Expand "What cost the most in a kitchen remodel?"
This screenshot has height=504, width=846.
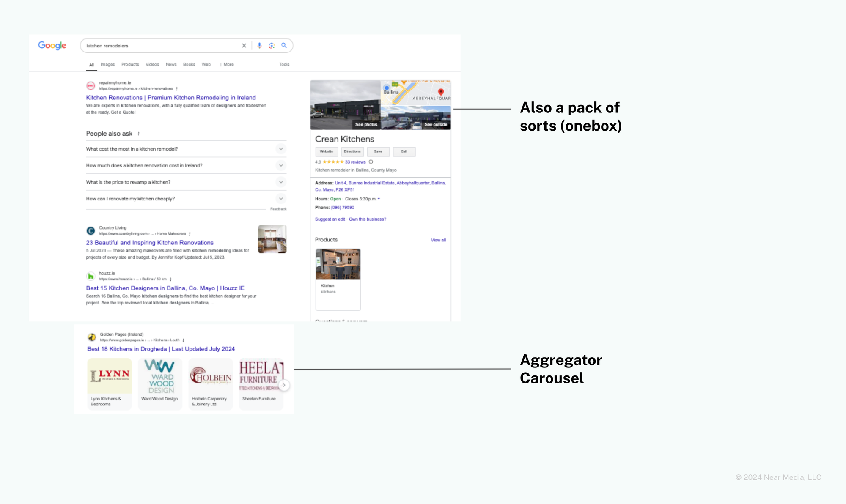tap(280, 149)
